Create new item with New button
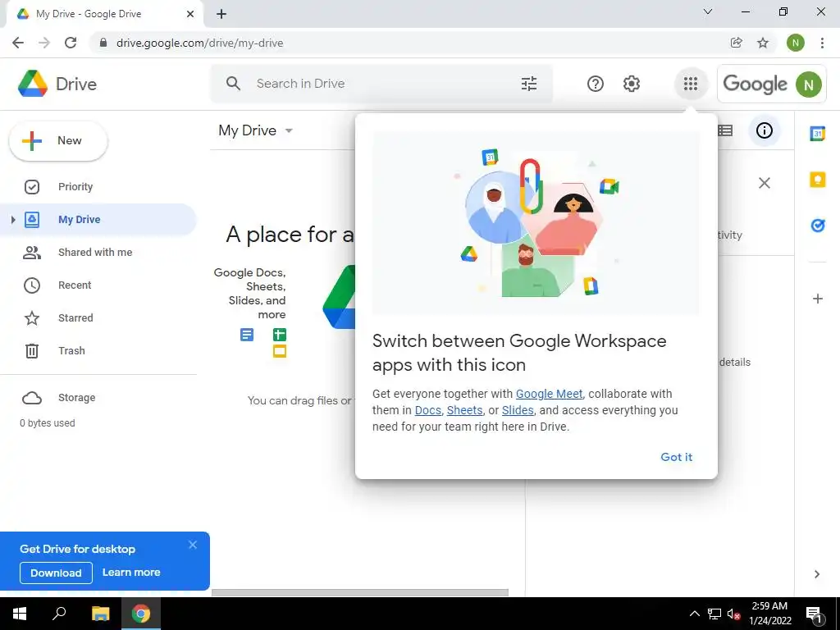 click(58, 141)
